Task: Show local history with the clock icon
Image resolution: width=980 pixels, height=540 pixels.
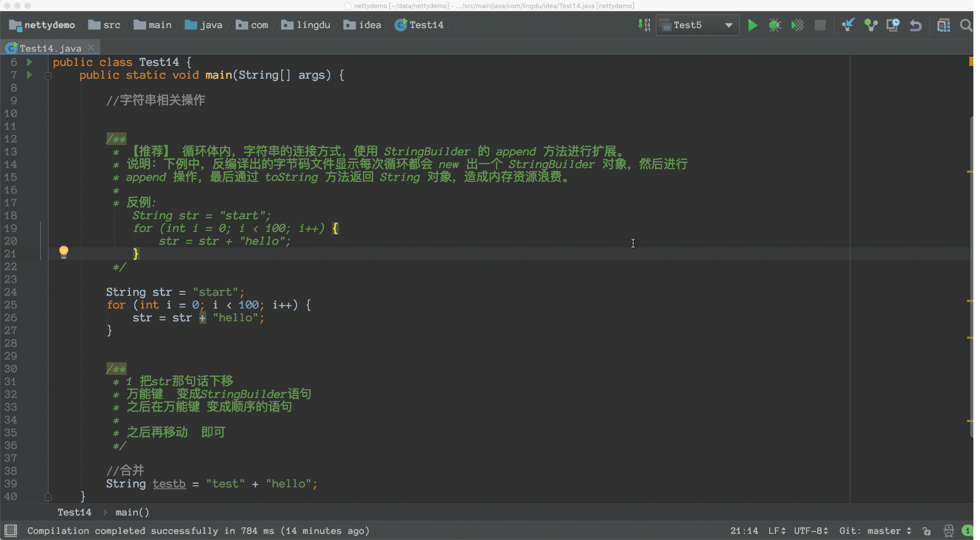Action: pyautogui.click(x=893, y=25)
